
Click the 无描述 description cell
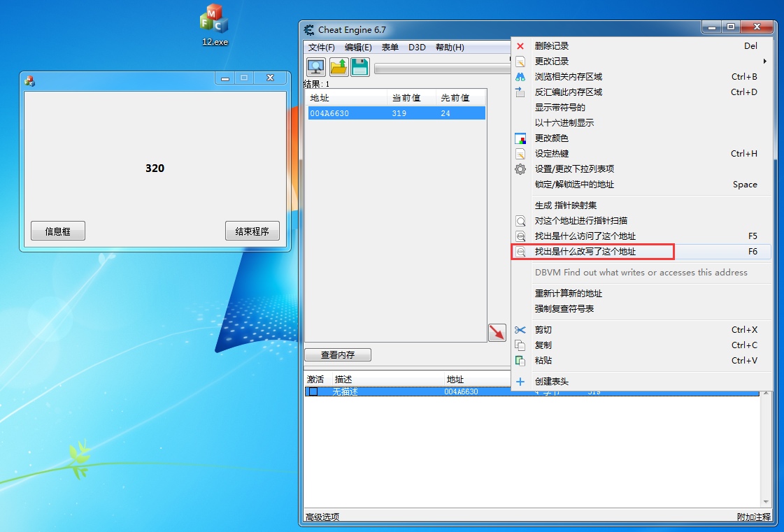coord(345,391)
